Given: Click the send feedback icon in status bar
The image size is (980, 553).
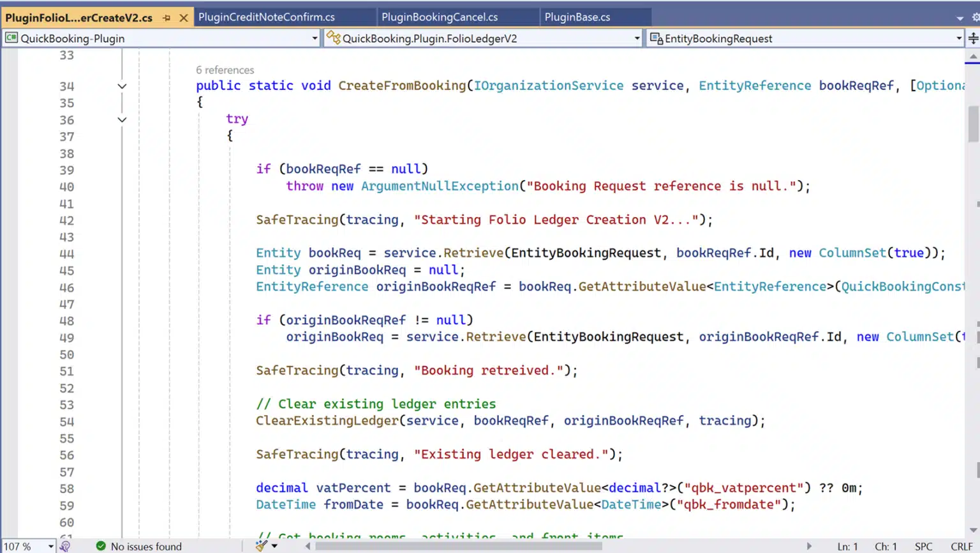Looking at the screenshot, I should [64, 546].
